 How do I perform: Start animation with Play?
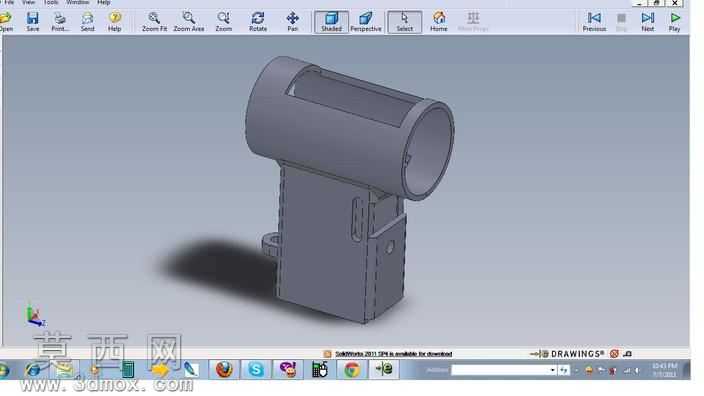(x=674, y=21)
